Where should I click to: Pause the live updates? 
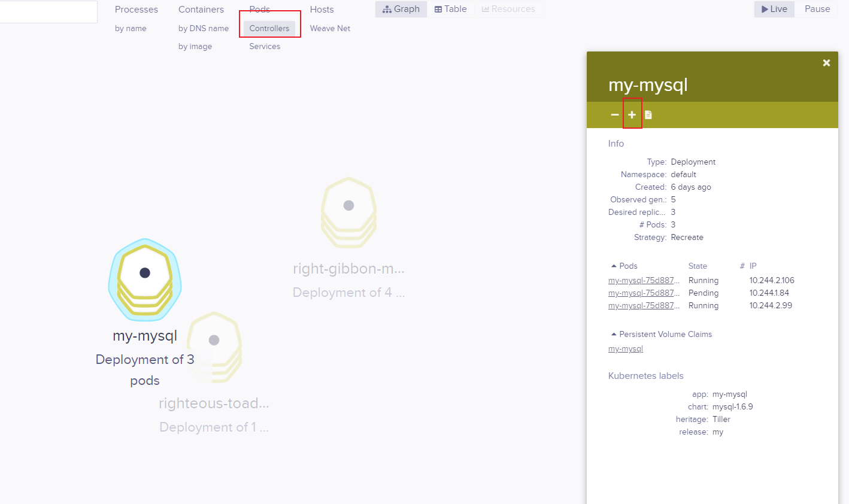(817, 9)
